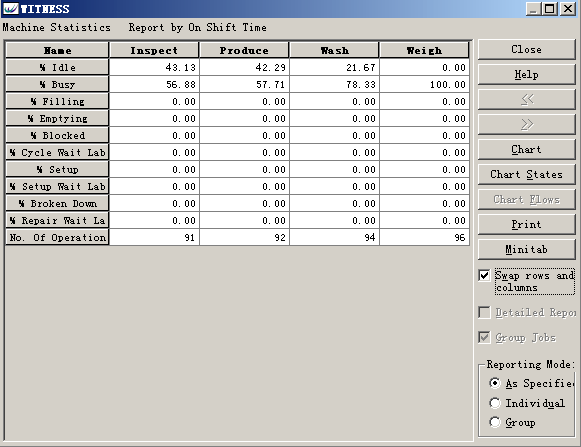
Task: Choose As Specified reporting mode
Action: coord(495,383)
